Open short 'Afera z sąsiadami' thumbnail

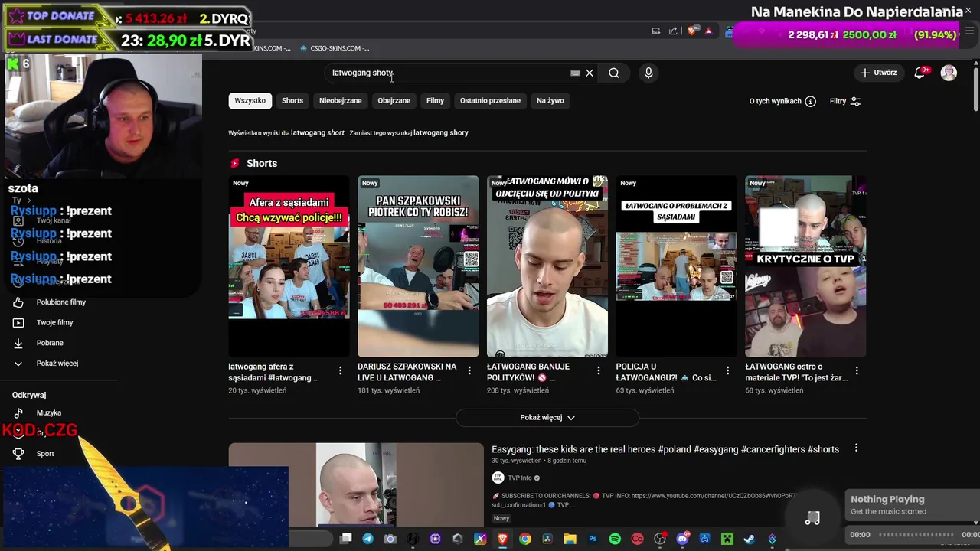tap(289, 266)
